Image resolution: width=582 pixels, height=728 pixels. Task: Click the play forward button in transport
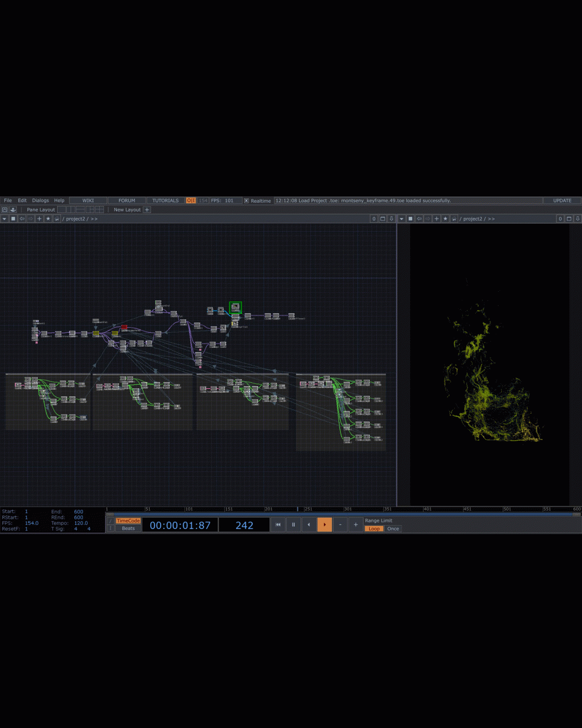pos(324,525)
